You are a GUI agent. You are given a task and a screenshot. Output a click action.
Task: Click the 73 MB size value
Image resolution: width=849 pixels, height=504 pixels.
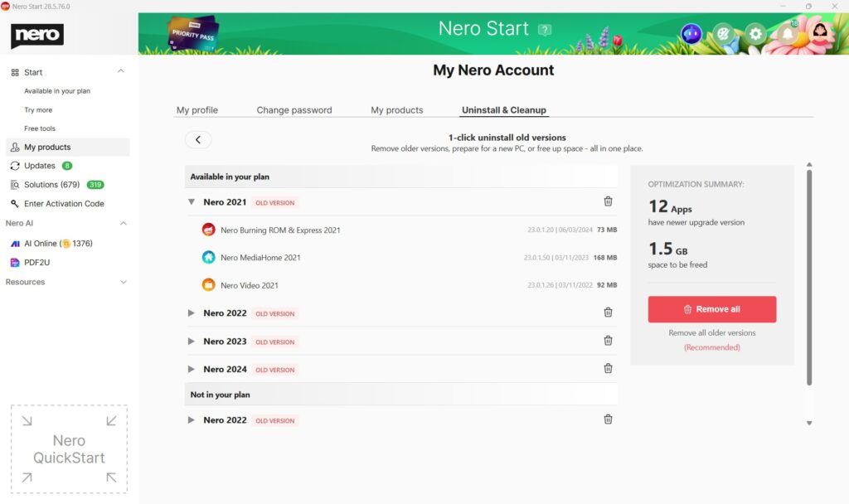(607, 230)
